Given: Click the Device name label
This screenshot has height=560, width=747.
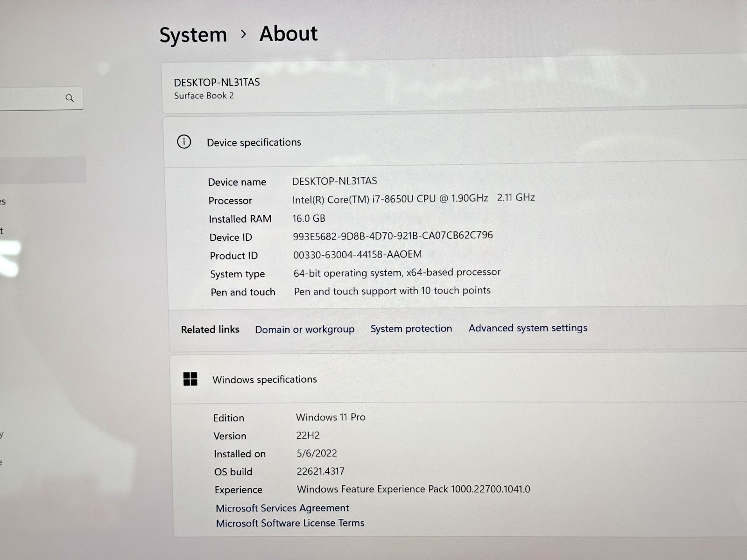Looking at the screenshot, I should 237,182.
